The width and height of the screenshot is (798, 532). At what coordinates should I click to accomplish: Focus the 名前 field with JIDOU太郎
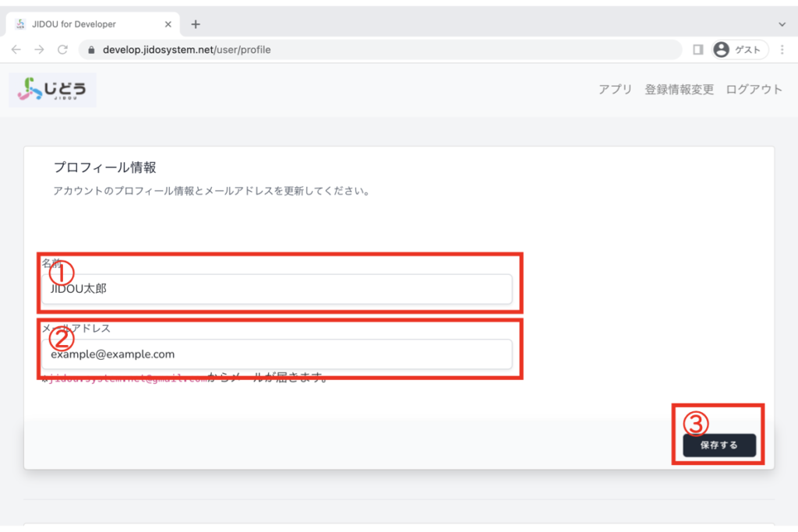click(277, 289)
